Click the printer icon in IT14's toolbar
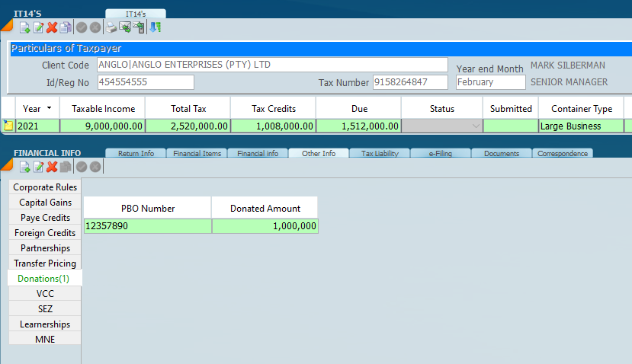The width and height of the screenshot is (632, 364). [x=111, y=27]
